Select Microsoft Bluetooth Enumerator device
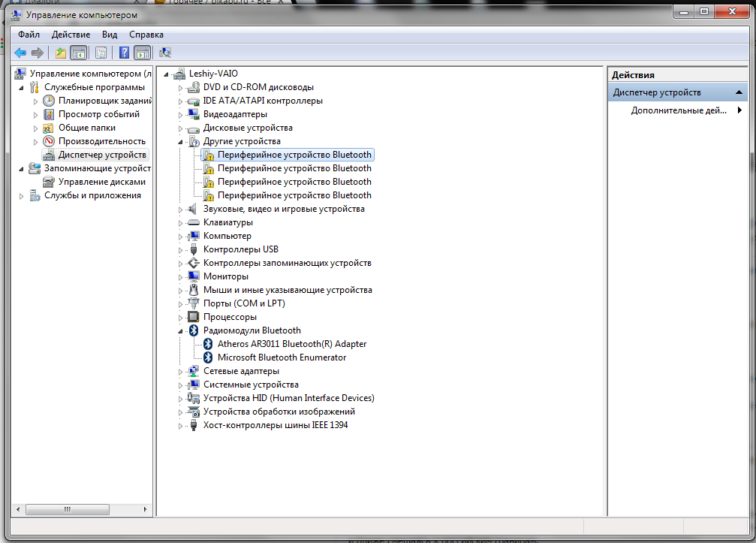756x543 pixels. click(282, 357)
